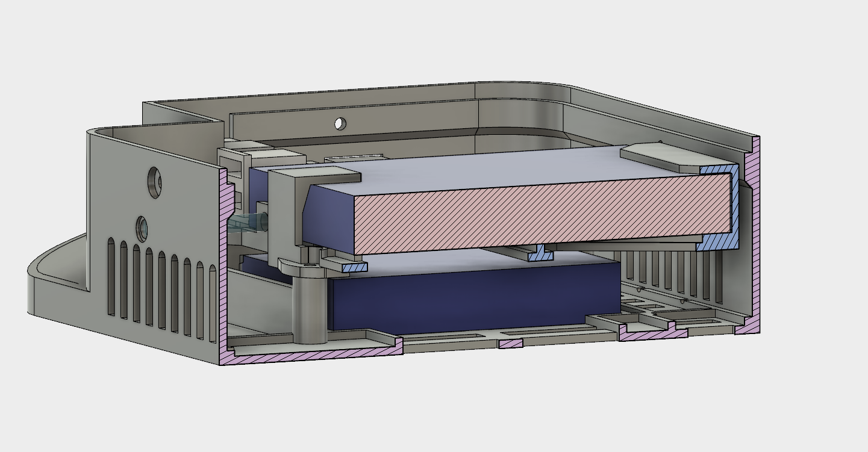Select the pink hatched bottom floor section at left

pyautogui.click(x=311, y=353)
